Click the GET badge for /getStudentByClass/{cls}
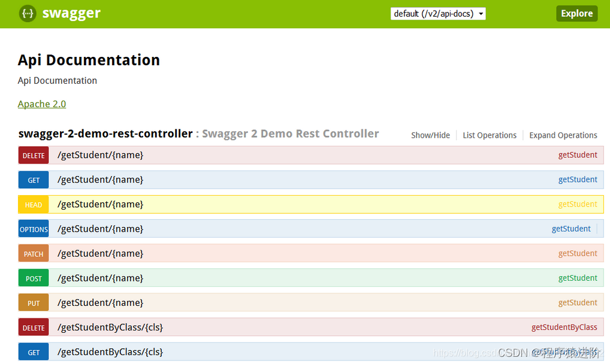The width and height of the screenshot is (610, 364). point(34,352)
